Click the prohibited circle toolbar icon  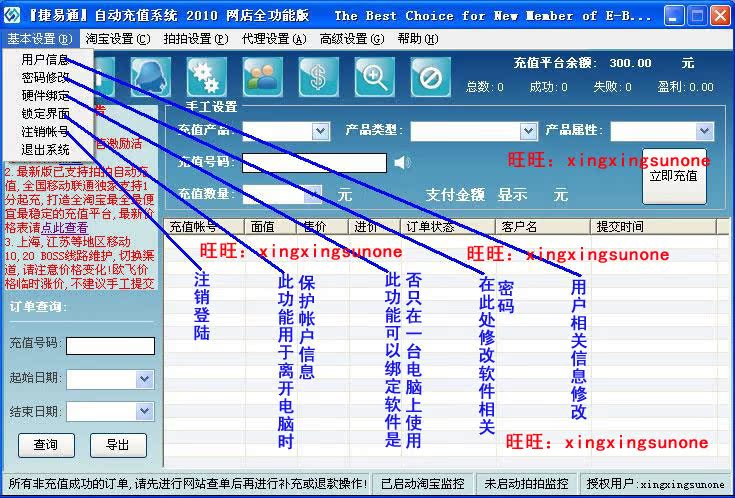pos(430,77)
